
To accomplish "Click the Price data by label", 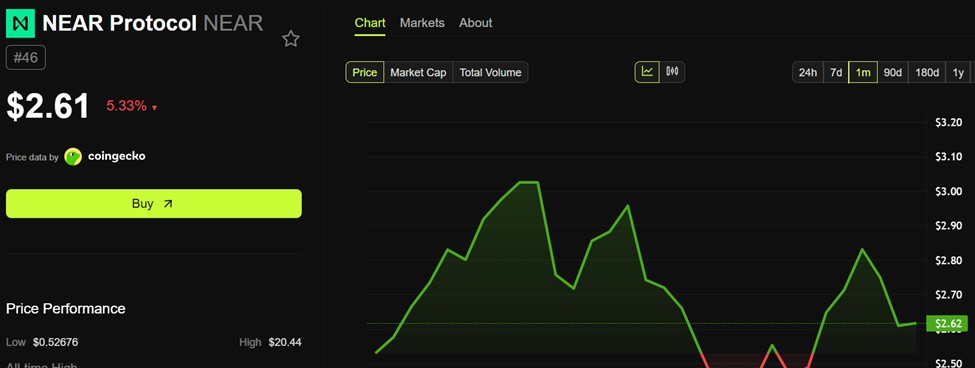I will [x=32, y=157].
